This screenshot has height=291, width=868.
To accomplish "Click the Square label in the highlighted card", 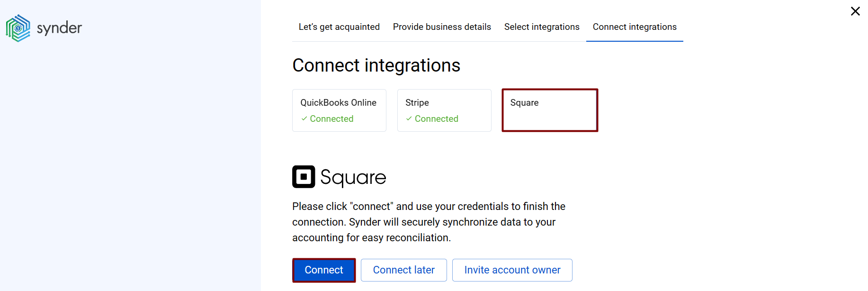I will pyautogui.click(x=524, y=102).
